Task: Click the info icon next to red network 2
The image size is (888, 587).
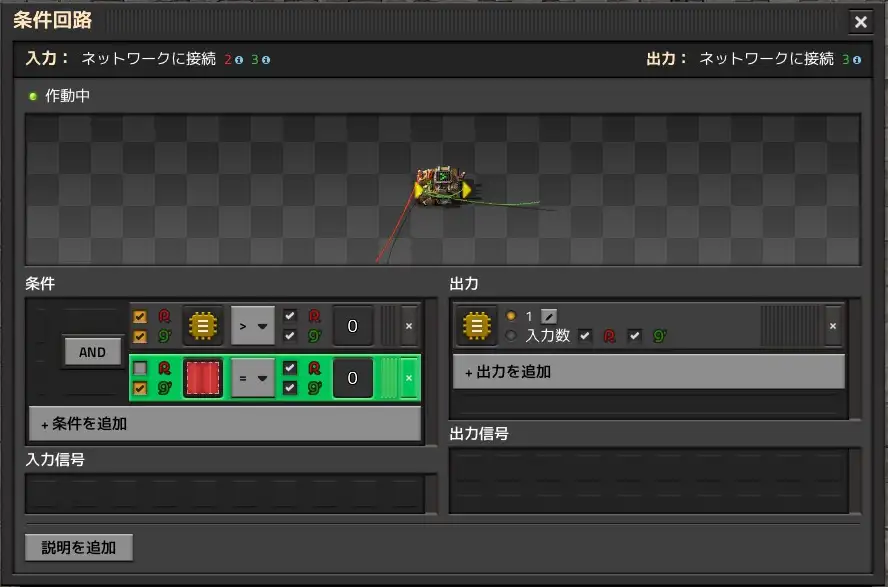Action: [239, 60]
